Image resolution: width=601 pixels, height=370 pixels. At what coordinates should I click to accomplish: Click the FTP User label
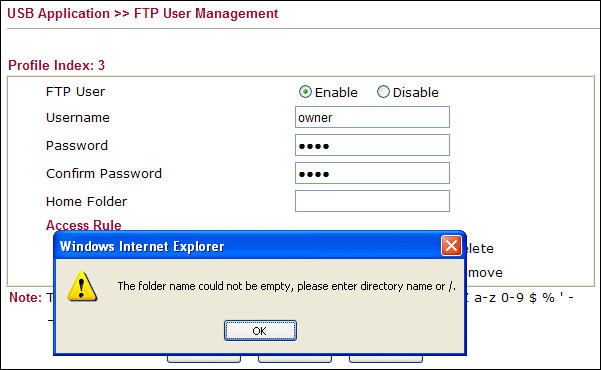pos(75,92)
